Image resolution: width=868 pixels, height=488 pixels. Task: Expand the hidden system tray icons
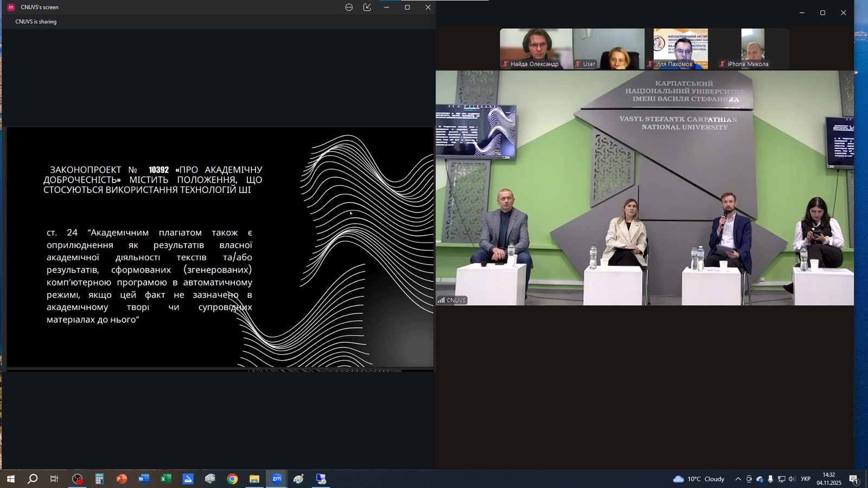click(x=738, y=479)
